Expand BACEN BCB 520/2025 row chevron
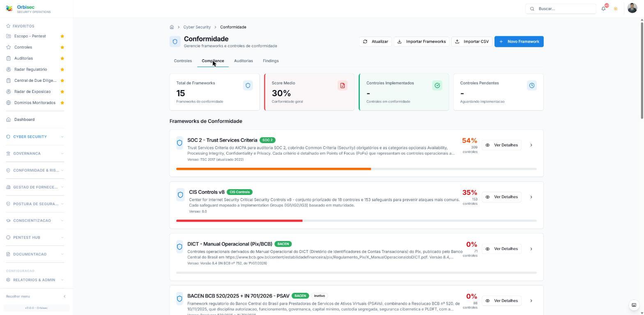The image size is (644, 315). pyautogui.click(x=531, y=301)
